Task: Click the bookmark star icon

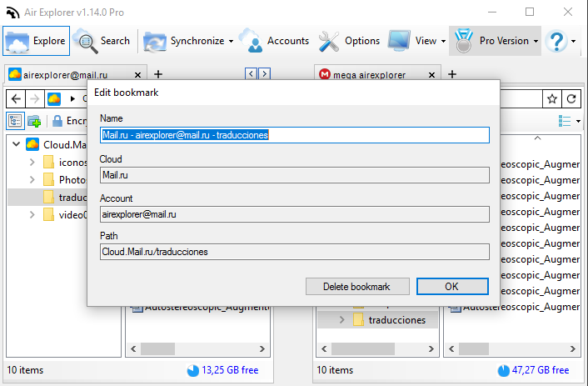Action: tap(551, 98)
